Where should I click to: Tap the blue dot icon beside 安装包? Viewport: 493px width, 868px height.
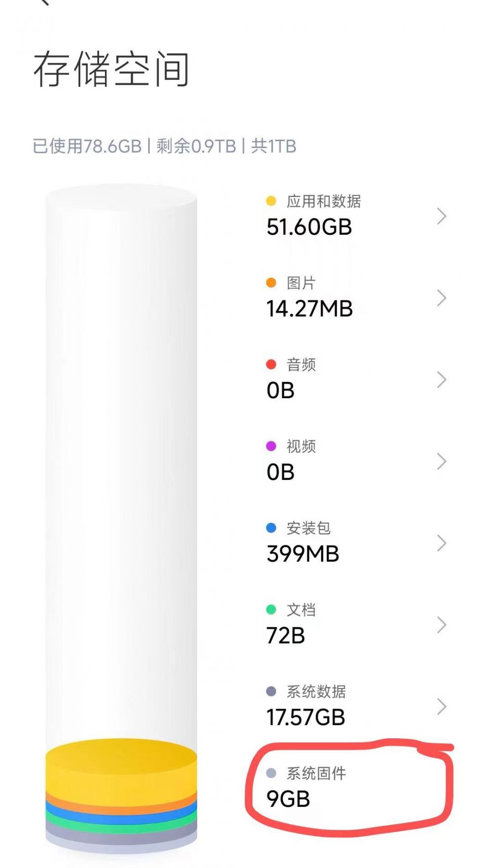pos(270,527)
